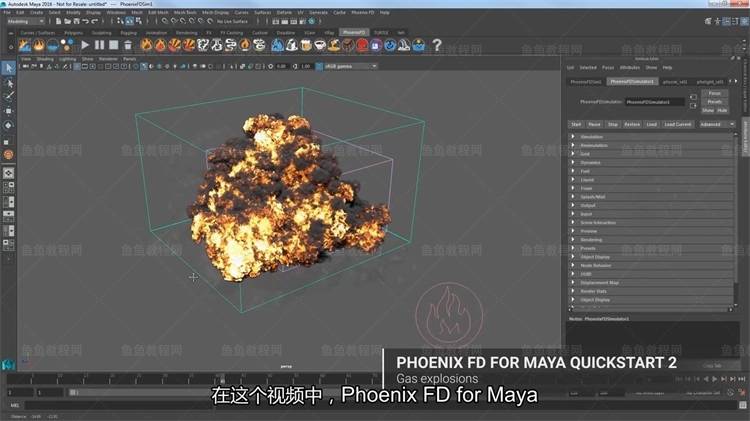The width and height of the screenshot is (750, 421).
Task: Switch to the Polygons shelf tab
Action: click(x=73, y=33)
